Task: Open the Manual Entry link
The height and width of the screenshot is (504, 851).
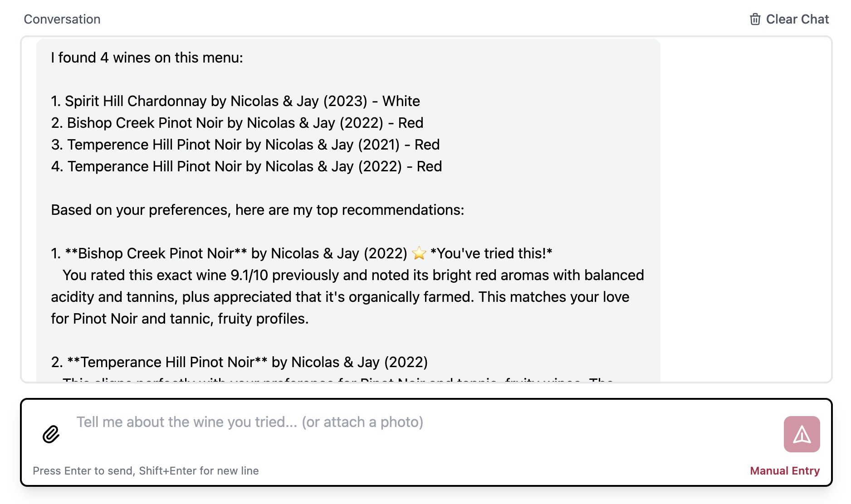Action: pyautogui.click(x=784, y=470)
